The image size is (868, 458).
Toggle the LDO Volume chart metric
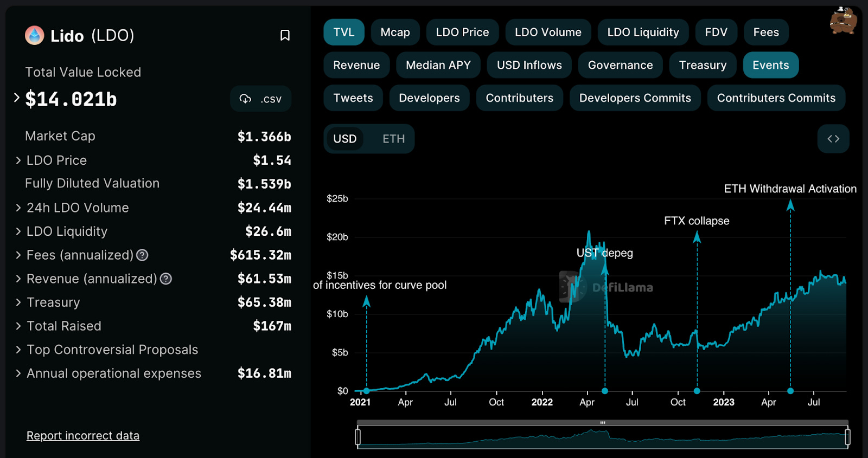(x=548, y=33)
